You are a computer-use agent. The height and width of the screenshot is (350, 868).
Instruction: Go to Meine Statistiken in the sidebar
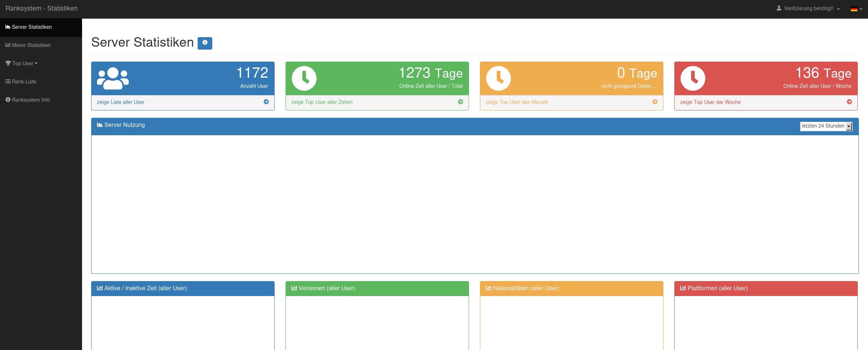41,46
